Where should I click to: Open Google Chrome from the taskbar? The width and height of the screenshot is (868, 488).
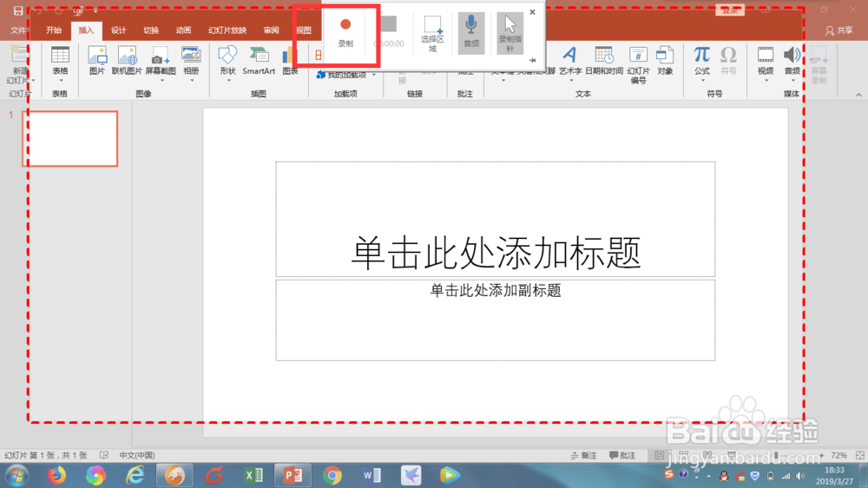[332, 475]
